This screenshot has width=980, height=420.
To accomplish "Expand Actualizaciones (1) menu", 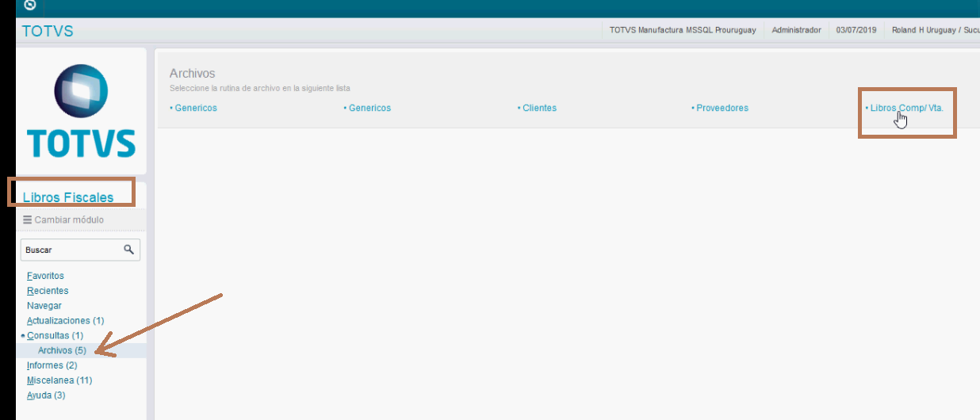I will (65, 321).
